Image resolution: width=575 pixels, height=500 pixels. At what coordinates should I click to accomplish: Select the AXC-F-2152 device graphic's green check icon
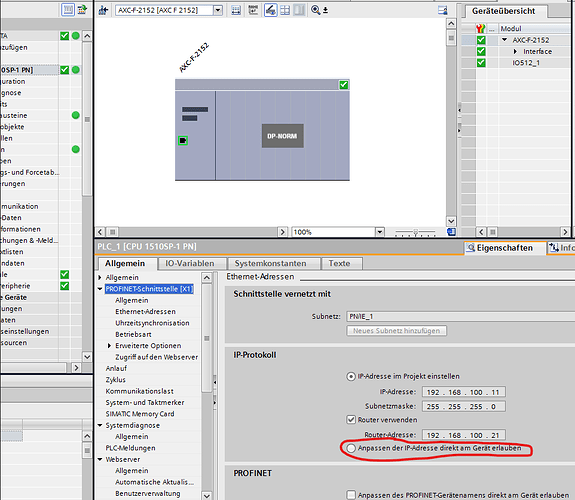click(344, 85)
